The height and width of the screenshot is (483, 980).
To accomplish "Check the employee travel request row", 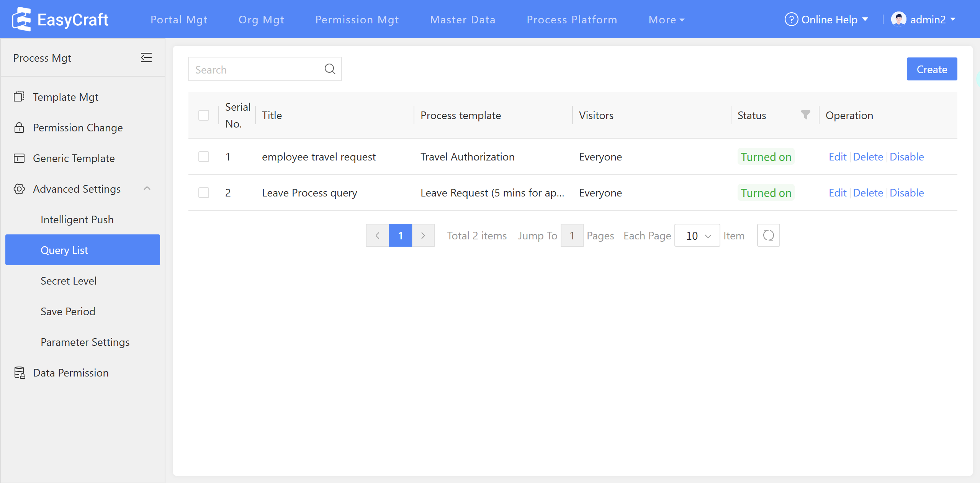I will tap(204, 157).
